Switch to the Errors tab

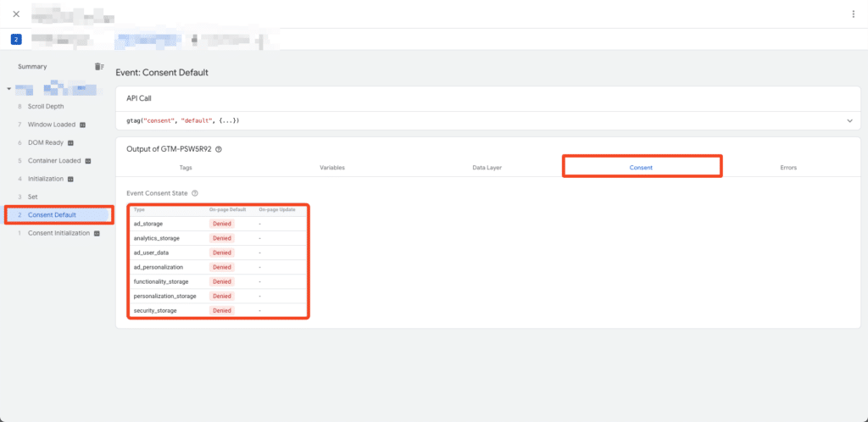click(788, 167)
